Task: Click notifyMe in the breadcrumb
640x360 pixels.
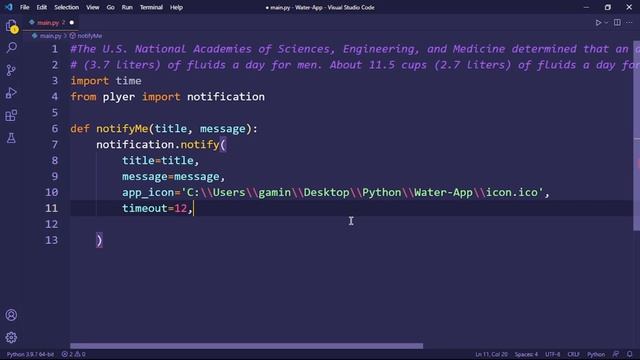Action: tap(89, 36)
